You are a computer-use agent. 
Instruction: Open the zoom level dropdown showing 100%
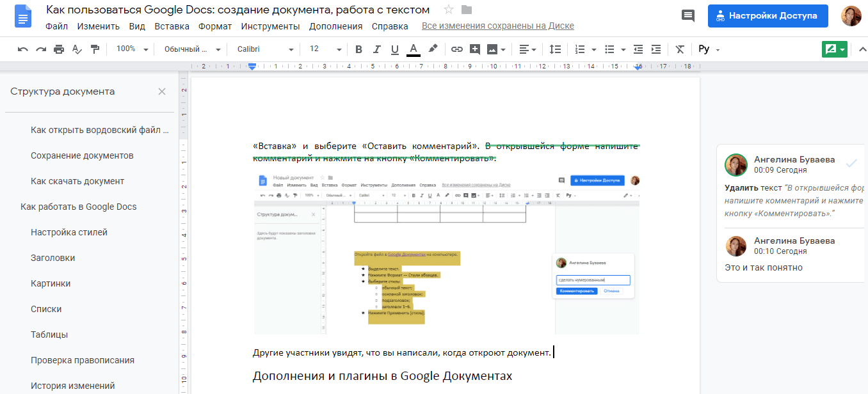[131, 49]
